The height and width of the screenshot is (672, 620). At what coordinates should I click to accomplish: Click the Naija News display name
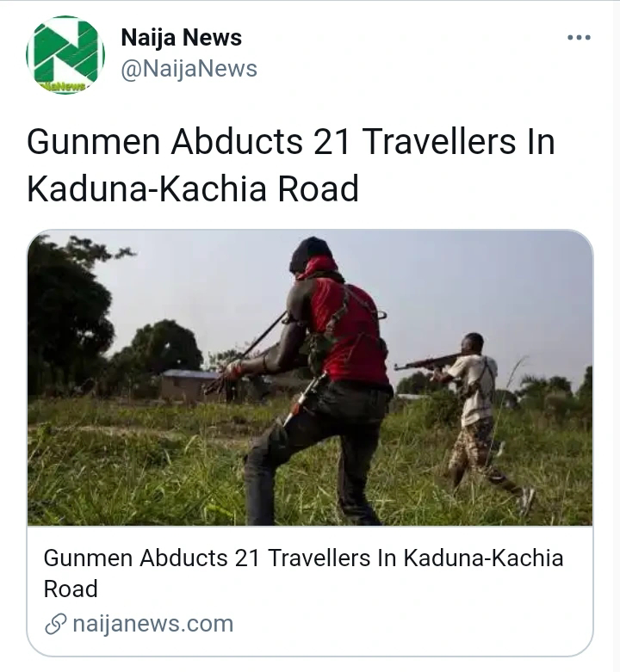[x=182, y=37]
